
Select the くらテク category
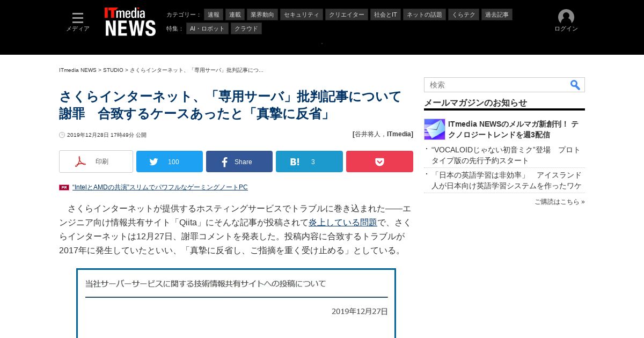point(464,14)
